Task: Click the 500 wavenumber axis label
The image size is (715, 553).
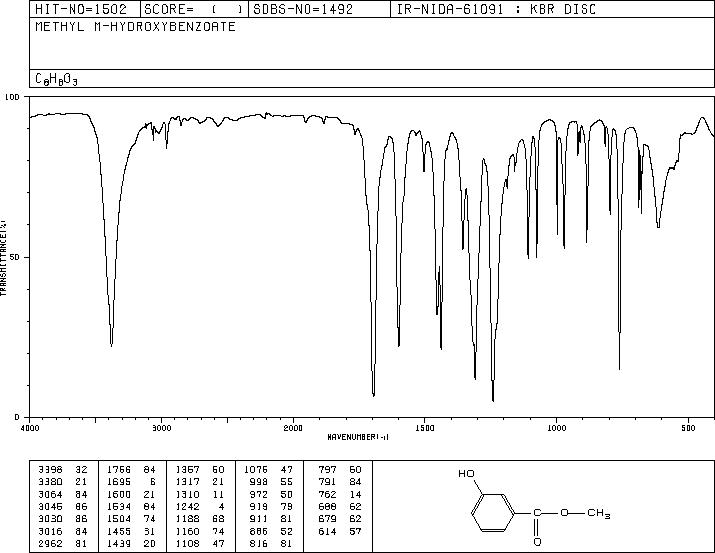Action: (688, 428)
